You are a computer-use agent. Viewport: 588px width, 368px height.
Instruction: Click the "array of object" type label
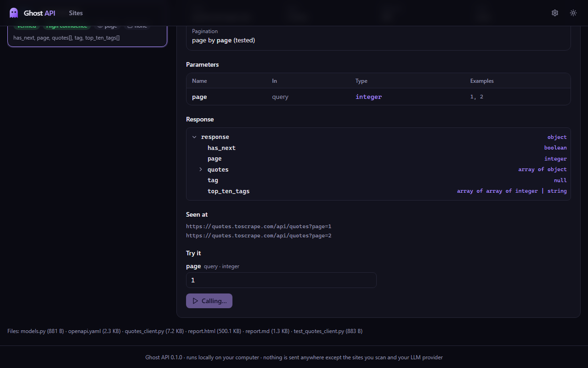tap(543, 170)
